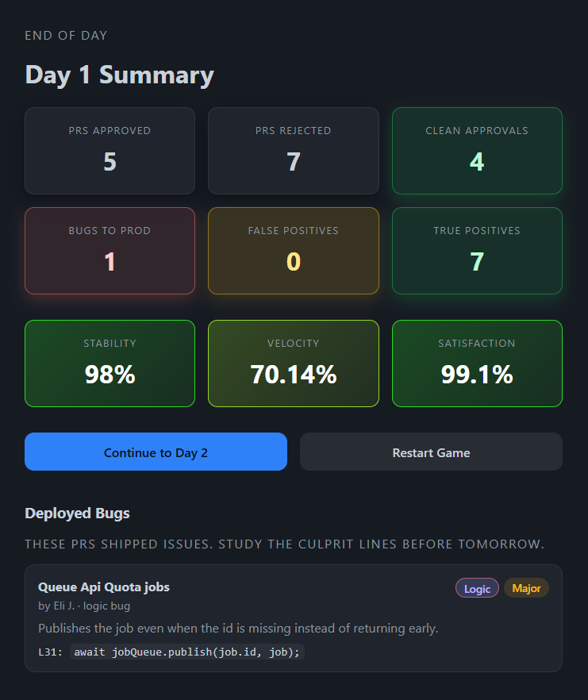This screenshot has height=700, width=588.
Task: Select the PRs Approved stat card
Action: point(110,151)
